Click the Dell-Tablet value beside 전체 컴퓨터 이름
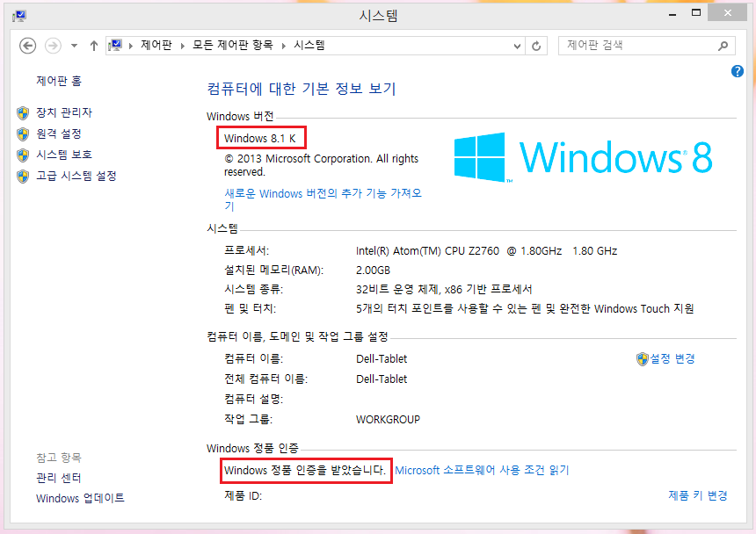Screen dimensions: 756x534 382,379
